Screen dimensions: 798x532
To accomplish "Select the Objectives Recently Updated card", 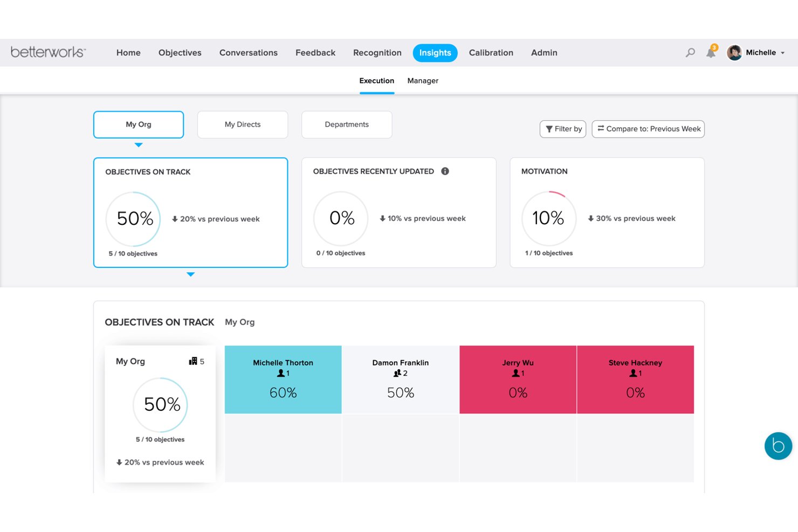I will pyautogui.click(x=398, y=212).
